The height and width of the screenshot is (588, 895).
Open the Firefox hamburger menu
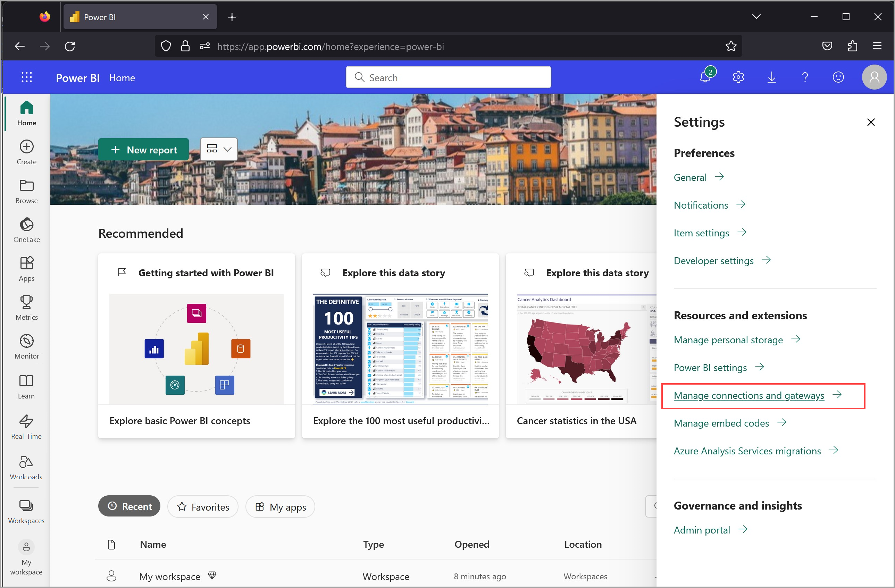click(x=877, y=46)
